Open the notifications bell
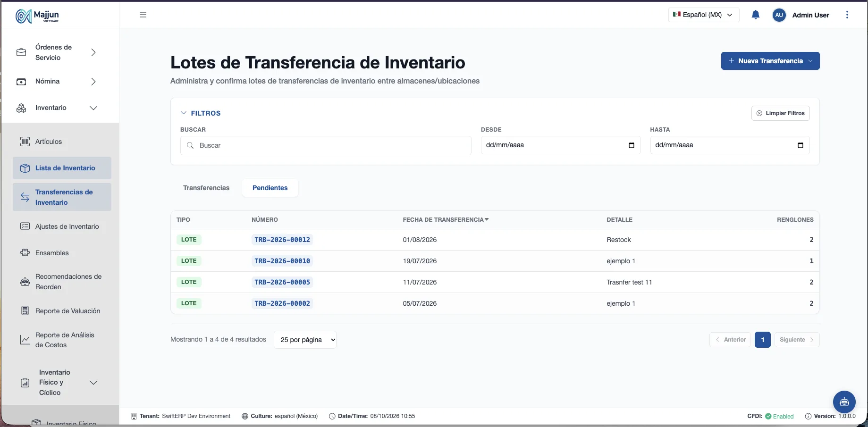 (x=755, y=15)
